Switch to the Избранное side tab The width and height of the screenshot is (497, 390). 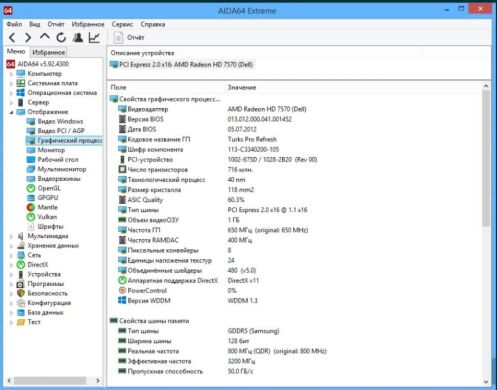[x=49, y=52]
